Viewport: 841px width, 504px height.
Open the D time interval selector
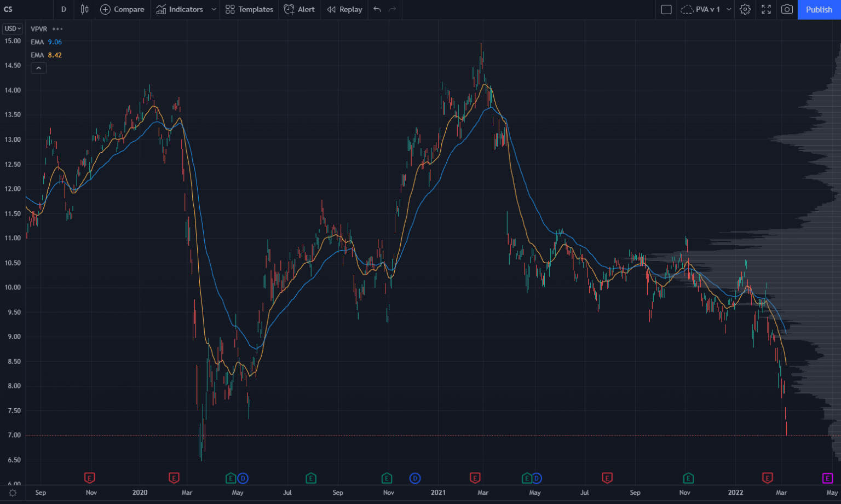[x=64, y=9]
